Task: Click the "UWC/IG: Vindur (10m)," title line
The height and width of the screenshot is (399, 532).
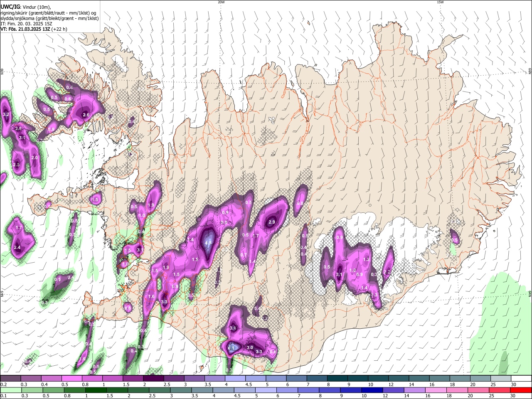Action: (25, 7)
